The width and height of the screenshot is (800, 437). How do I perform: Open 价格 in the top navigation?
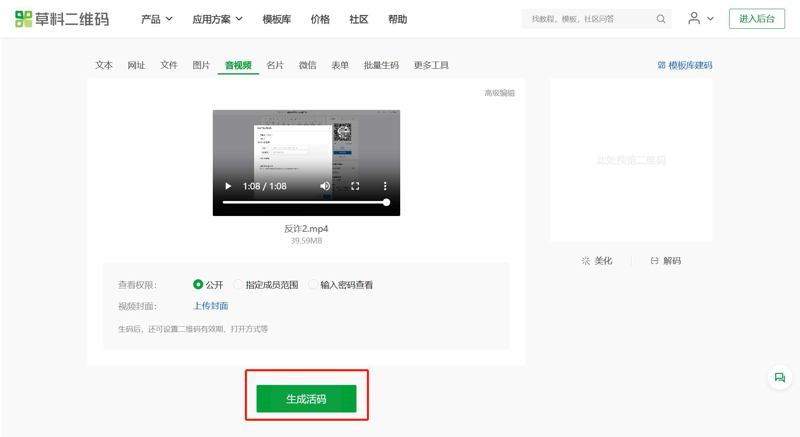(x=320, y=19)
